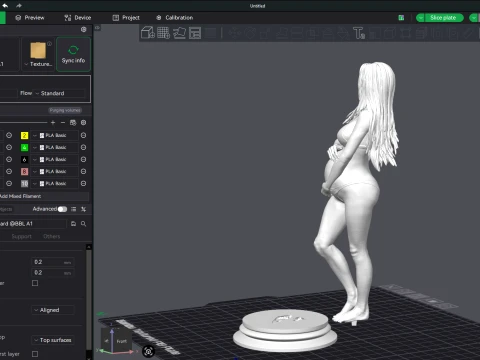Click the compare presets icon
The width and height of the screenshot is (480, 360).
[x=83, y=209]
